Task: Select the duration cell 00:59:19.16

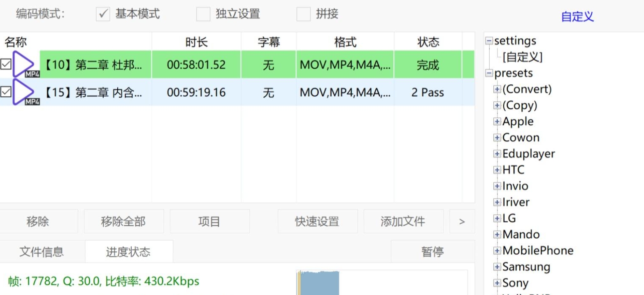Action: (x=196, y=92)
